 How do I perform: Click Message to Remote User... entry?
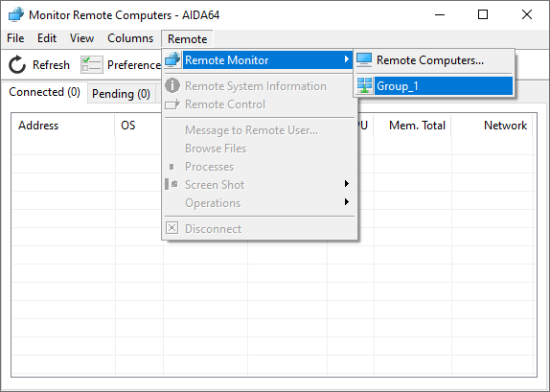pyautogui.click(x=259, y=130)
